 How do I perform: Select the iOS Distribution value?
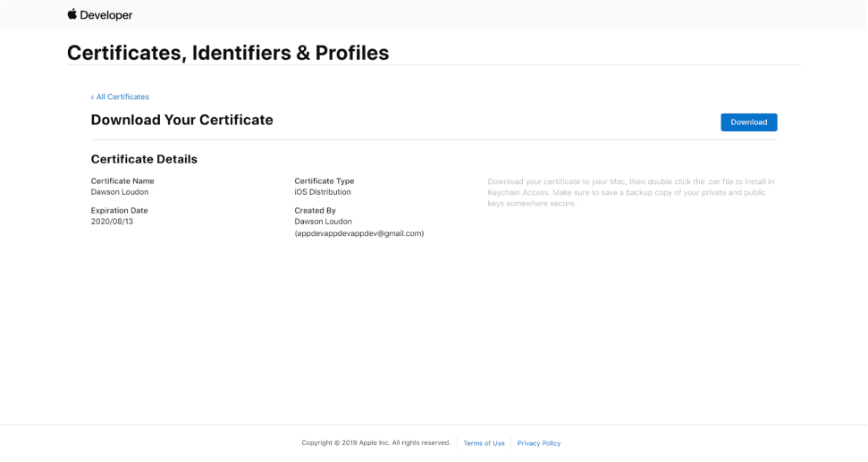pyautogui.click(x=323, y=192)
